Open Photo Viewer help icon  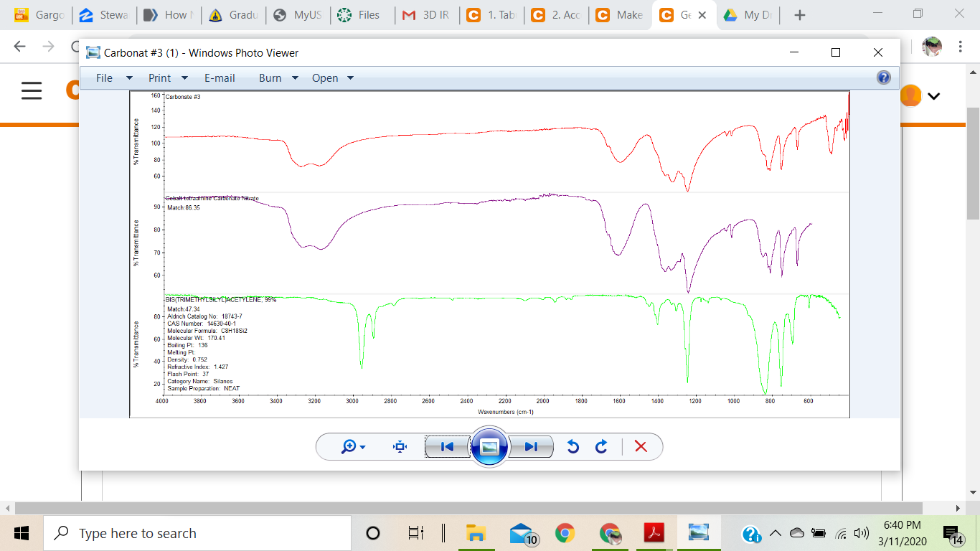884,77
